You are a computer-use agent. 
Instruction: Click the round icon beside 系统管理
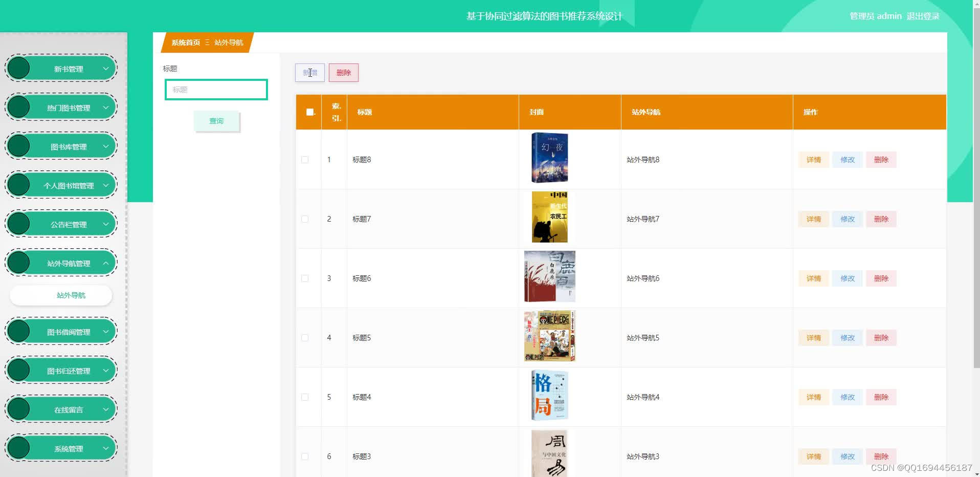pos(19,448)
